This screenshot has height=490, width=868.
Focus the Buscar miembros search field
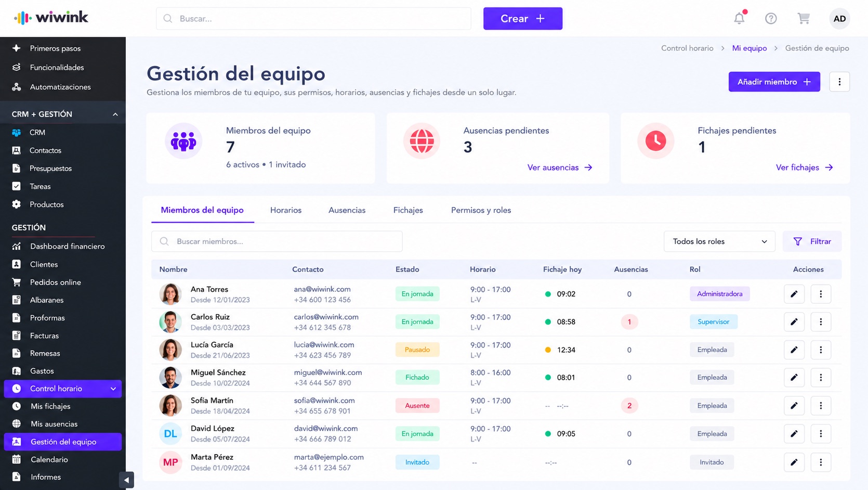click(x=277, y=241)
